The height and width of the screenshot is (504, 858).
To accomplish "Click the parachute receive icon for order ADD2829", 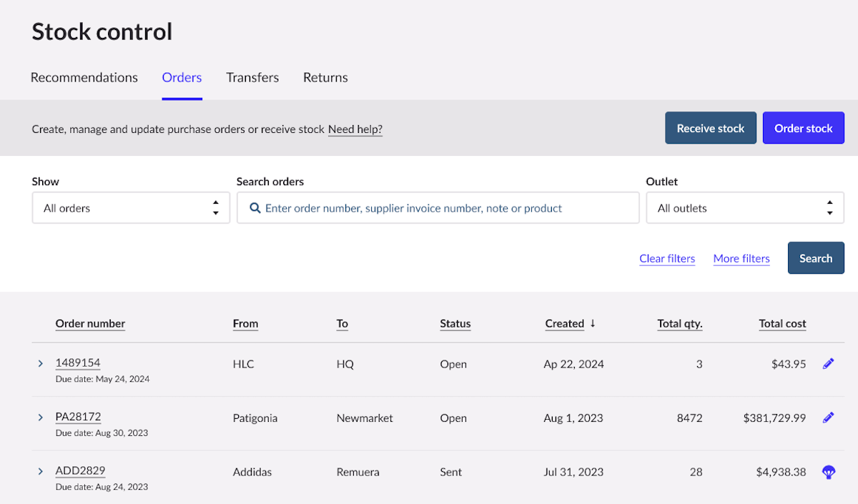I will 828,471.
